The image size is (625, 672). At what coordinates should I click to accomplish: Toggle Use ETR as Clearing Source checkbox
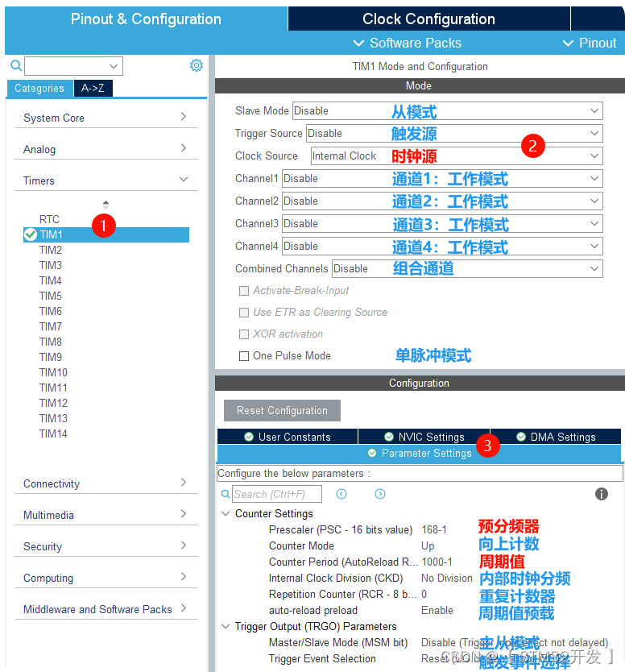coord(244,313)
